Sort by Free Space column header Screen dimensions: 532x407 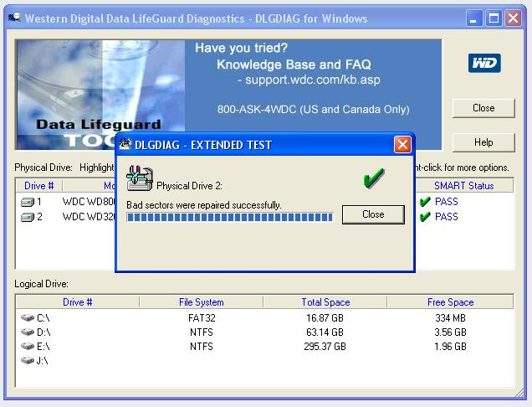(x=450, y=302)
